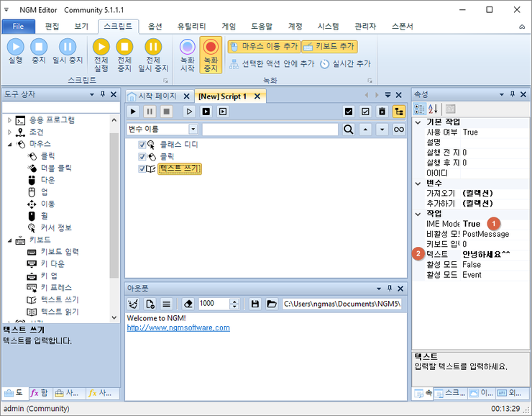Switch to the 유틸리티 ribbon tab
The height and width of the screenshot is (416, 532).
pyautogui.click(x=191, y=27)
